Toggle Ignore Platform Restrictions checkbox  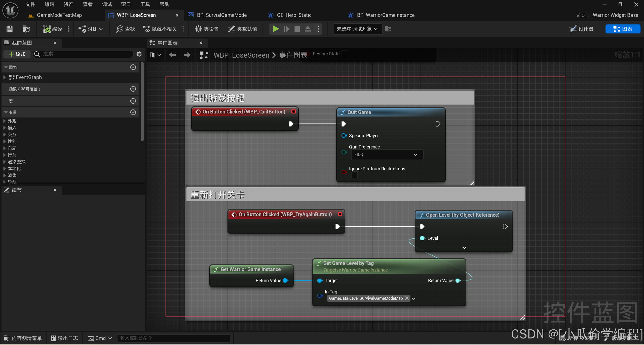point(354,175)
